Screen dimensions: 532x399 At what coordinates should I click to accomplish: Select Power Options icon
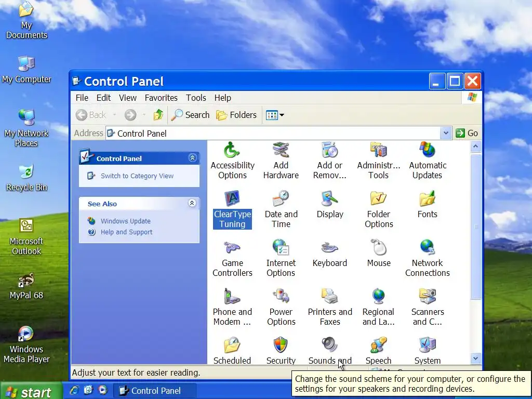tap(281, 307)
